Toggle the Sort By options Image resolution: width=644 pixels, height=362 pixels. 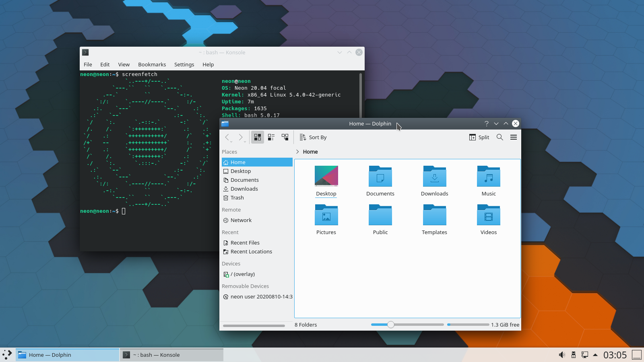313,137
